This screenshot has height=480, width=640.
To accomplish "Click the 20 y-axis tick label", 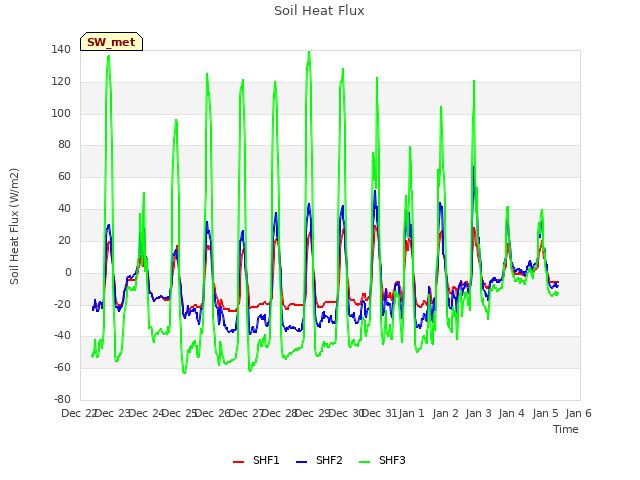I will [x=64, y=240].
